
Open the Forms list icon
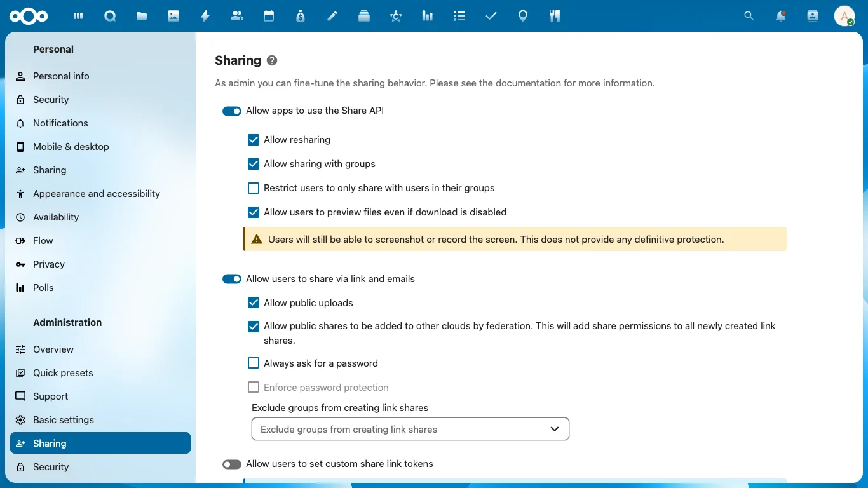[x=459, y=16]
